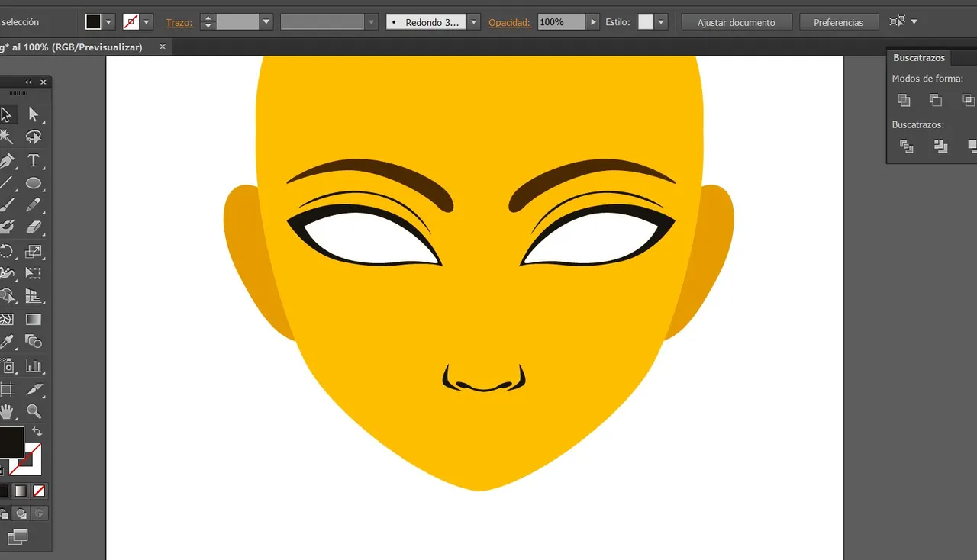Click Unite shape mode in Buscatrazos panel
977x560 pixels.
904,100
